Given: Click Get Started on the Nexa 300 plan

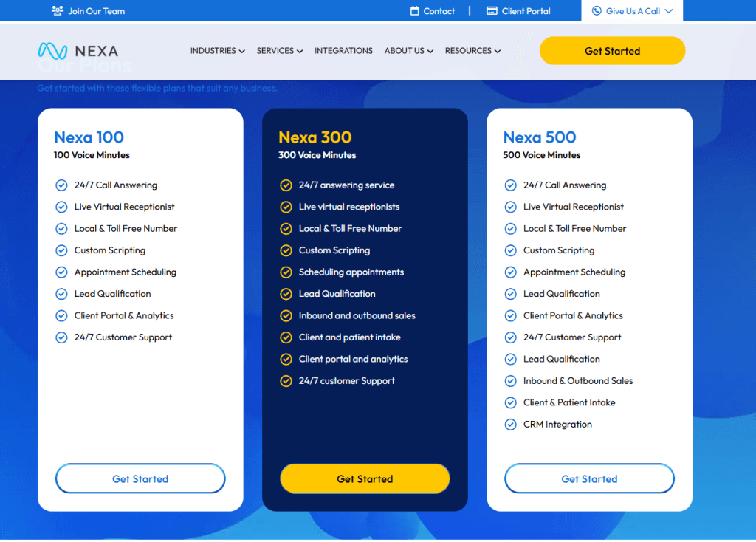Looking at the screenshot, I should click(364, 478).
